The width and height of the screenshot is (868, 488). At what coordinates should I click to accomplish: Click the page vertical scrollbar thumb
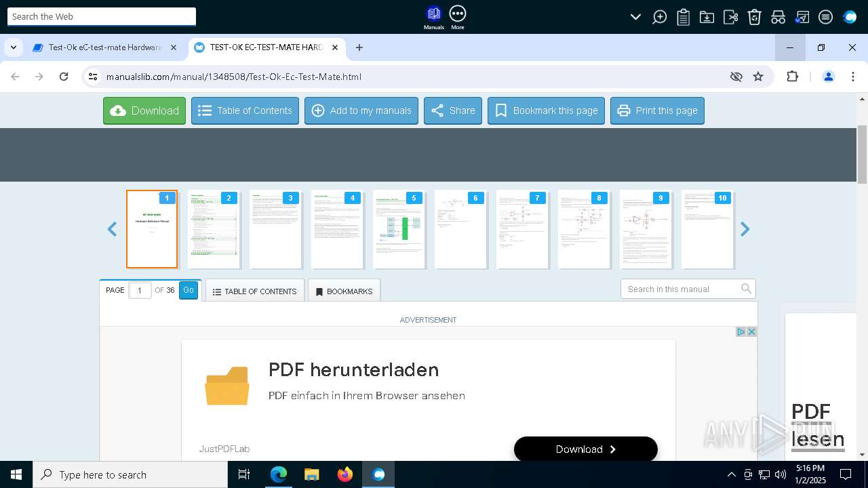tap(862, 155)
